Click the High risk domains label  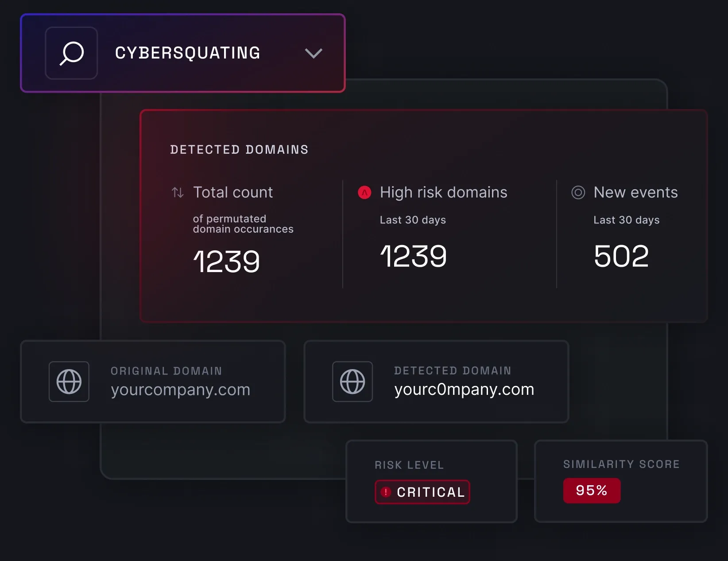[x=443, y=192]
